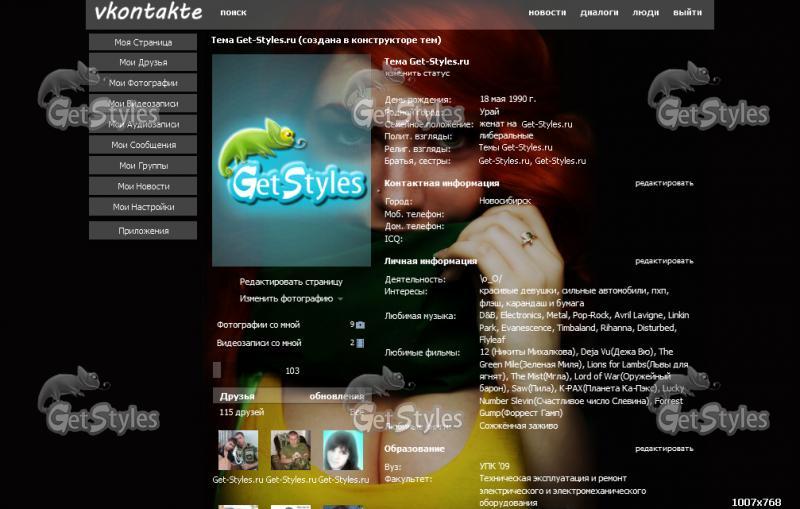
Task: Click Сожжённая заживо link
Action: click(518, 425)
